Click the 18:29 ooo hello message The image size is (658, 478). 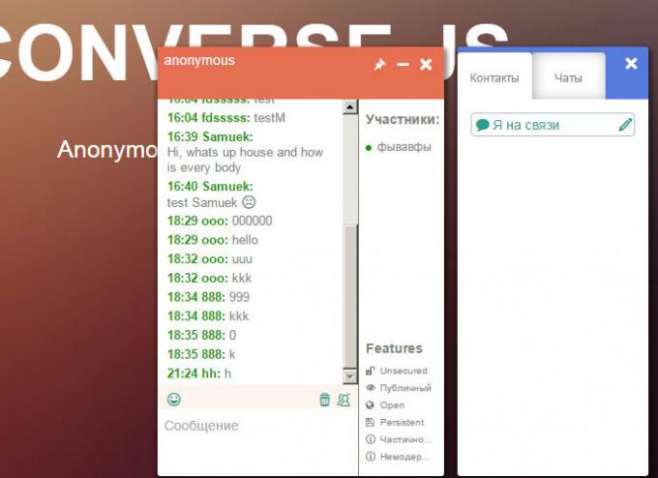[x=213, y=240]
